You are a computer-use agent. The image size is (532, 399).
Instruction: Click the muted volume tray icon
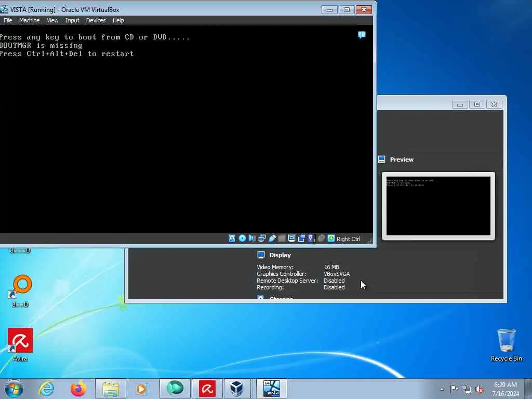coord(480,389)
